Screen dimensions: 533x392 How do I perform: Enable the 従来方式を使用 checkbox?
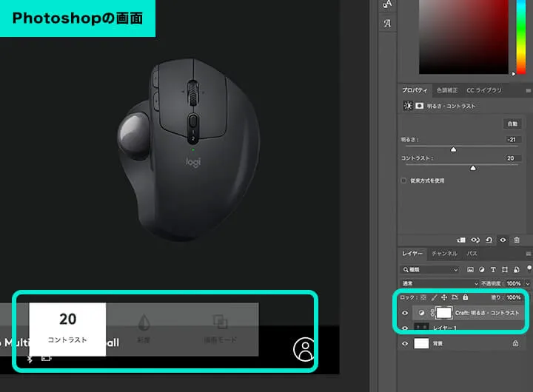(403, 180)
